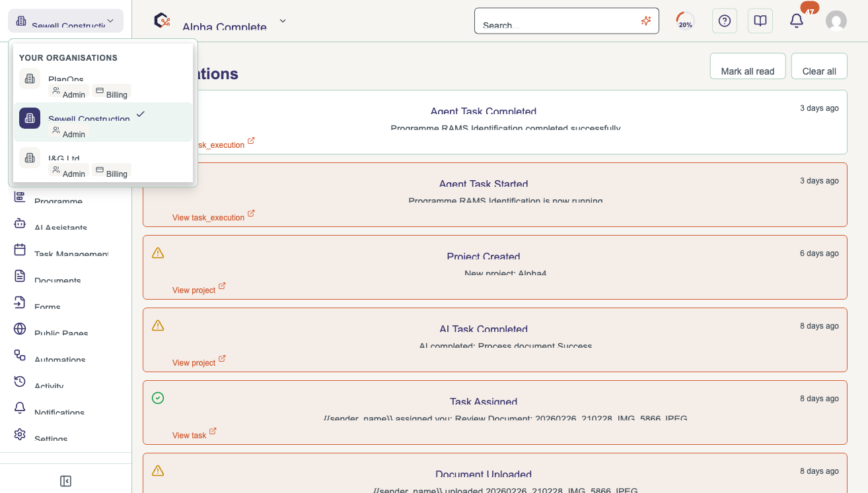Click the Billing badge under J&G Ltd
This screenshot has height=493, width=868.
click(x=112, y=171)
